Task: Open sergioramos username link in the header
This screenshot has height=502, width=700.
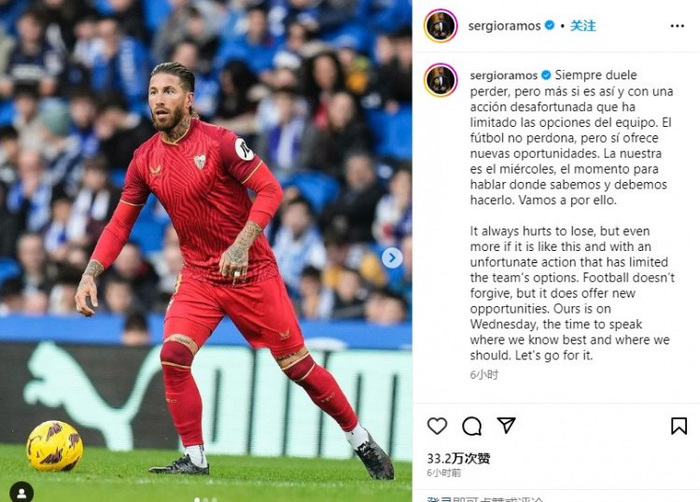Action: (504, 26)
